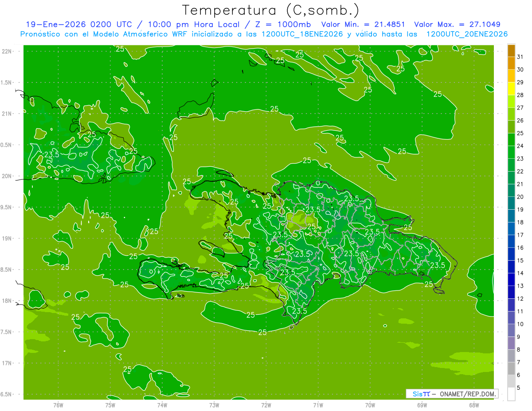This screenshot has width=532, height=411.
Task: Click the '19N' latitude axis label
Action: click(x=7, y=239)
